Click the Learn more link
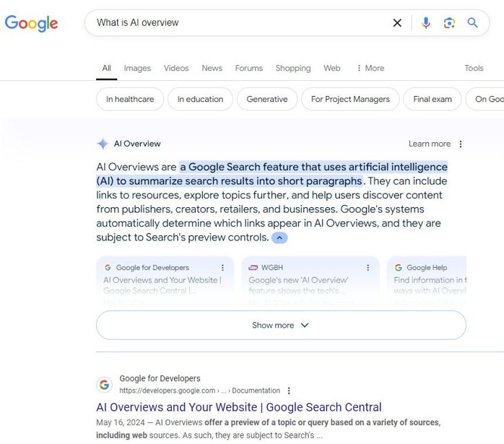The height and width of the screenshot is (444, 504). 430,144
